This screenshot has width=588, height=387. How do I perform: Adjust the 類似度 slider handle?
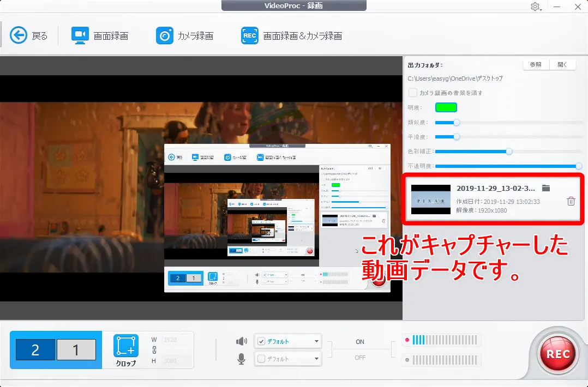coord(457,123)
